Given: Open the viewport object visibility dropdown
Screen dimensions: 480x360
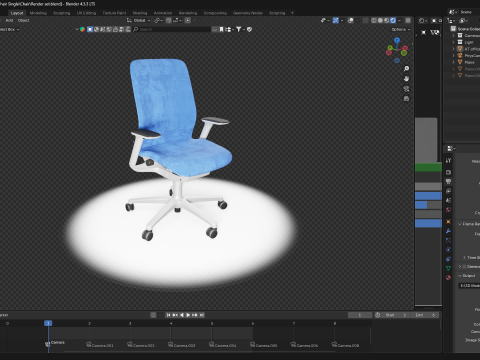Looking at the screenshot, I should click(324, 20).
